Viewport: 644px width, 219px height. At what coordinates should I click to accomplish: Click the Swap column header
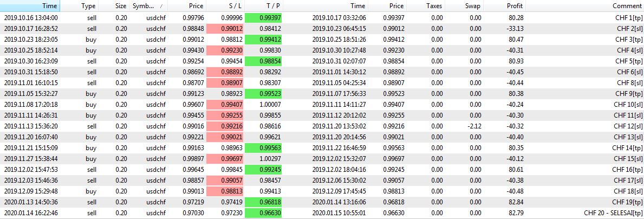pyautogui.click(x=472, y=6)
